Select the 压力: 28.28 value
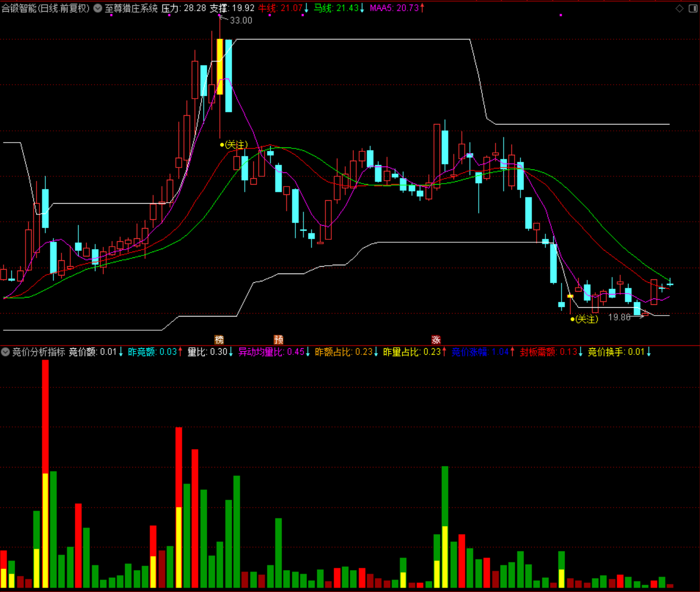The height and width of the screenshot is (592, 700). pyautogui.click(x=184, y=8)
